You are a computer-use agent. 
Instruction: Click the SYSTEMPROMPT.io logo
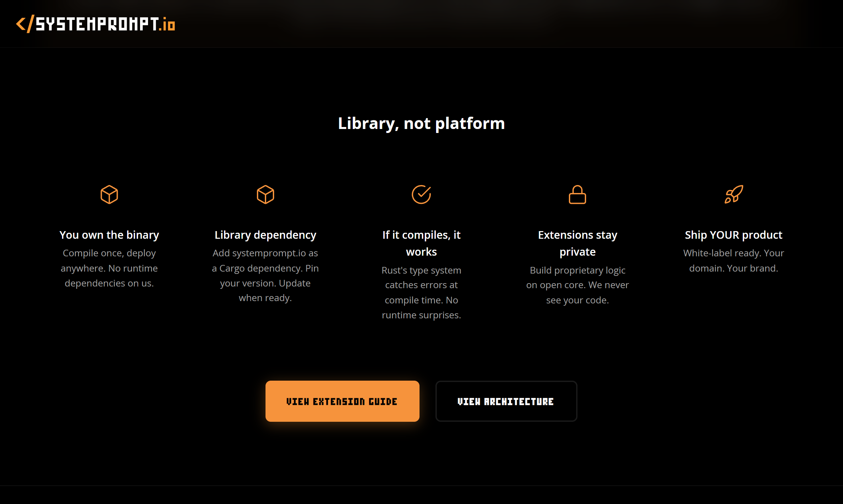(96, 24)
